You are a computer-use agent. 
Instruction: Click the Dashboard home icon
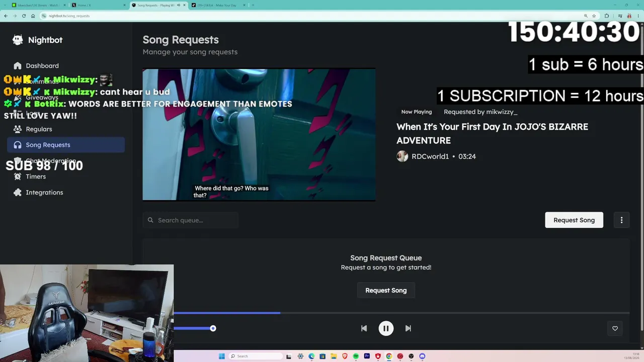pos(18,66)
